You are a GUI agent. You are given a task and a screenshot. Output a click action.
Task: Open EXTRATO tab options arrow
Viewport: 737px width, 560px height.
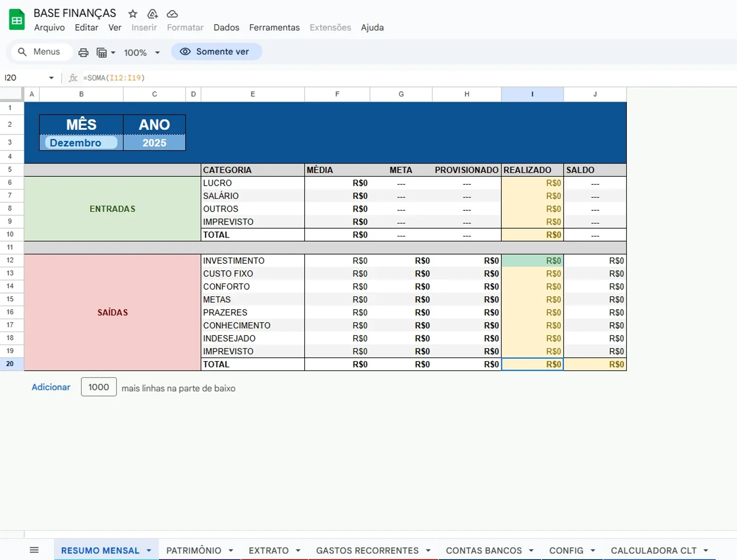(298, 551)
